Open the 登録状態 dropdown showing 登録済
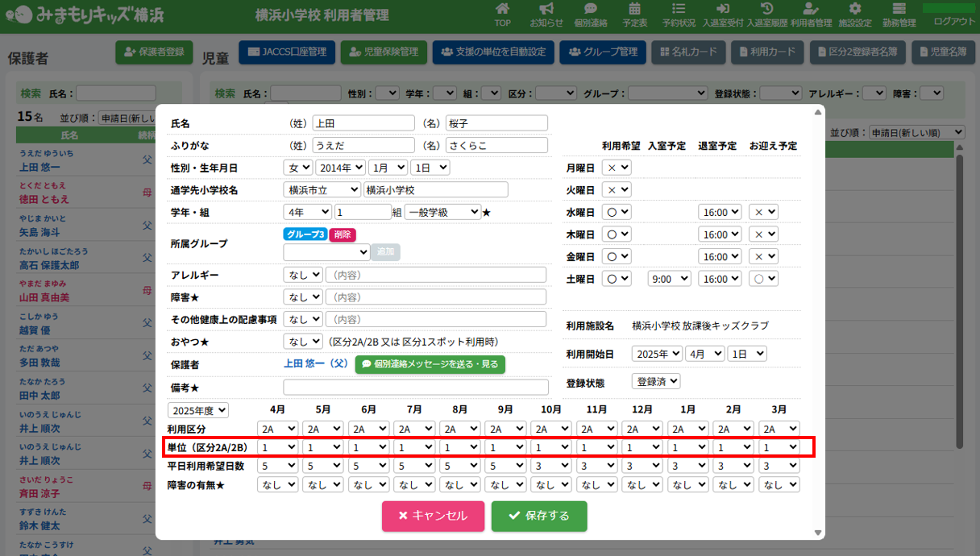The height and width of the screenshot is (556, 980). [x=656, y=381]
